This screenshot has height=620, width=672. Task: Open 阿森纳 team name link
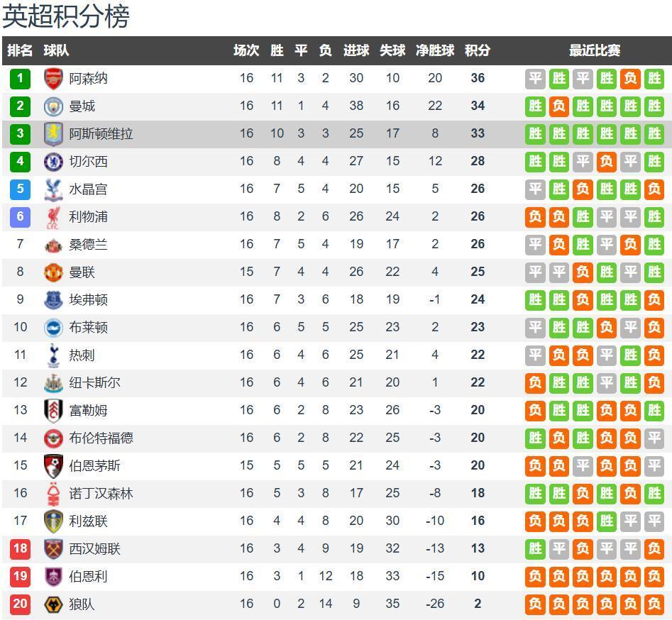pyautogui.click(x=88, y=78)
